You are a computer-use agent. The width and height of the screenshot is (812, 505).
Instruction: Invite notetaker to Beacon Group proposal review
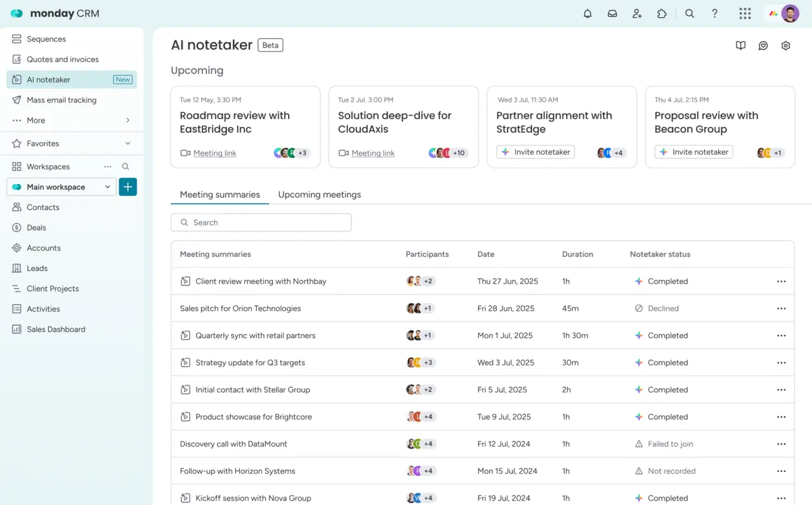(693, 152)
